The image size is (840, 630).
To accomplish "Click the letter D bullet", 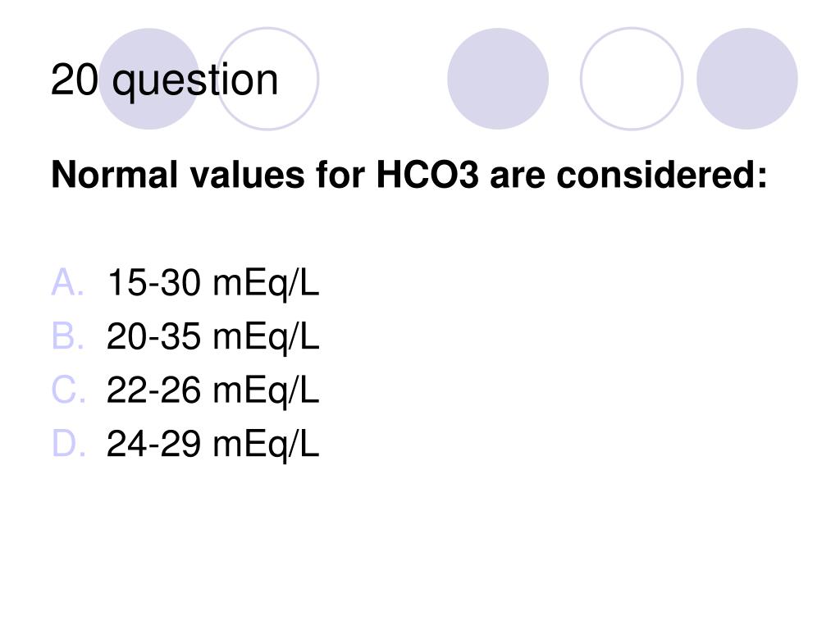I will click(x=68, y=444).
